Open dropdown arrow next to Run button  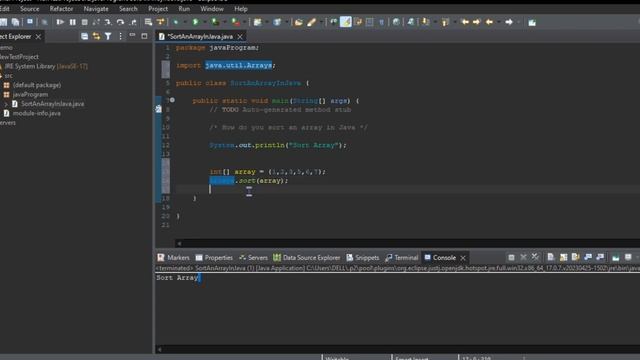204,22
